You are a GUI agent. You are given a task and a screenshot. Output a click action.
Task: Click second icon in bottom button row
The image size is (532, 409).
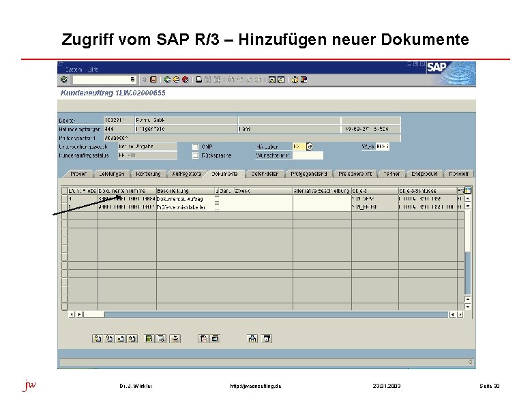[x=109, y=339]
